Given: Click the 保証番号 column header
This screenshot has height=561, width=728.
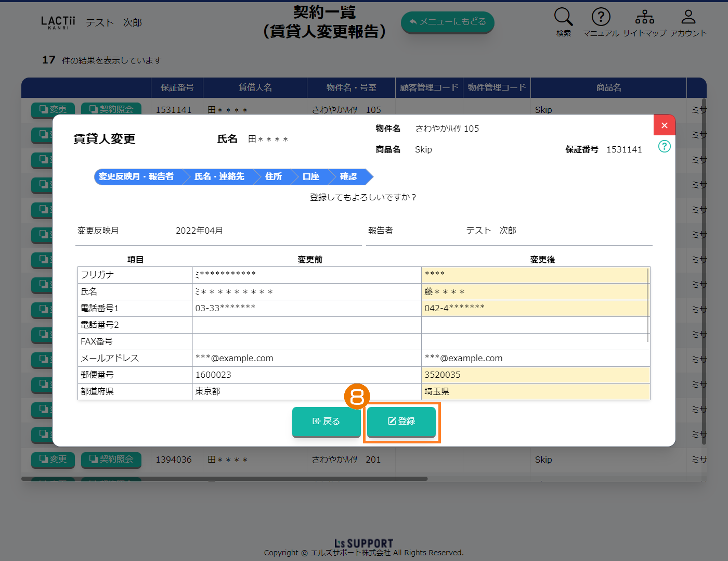Looking at the screenshot, I should click(x=177, y=88).
